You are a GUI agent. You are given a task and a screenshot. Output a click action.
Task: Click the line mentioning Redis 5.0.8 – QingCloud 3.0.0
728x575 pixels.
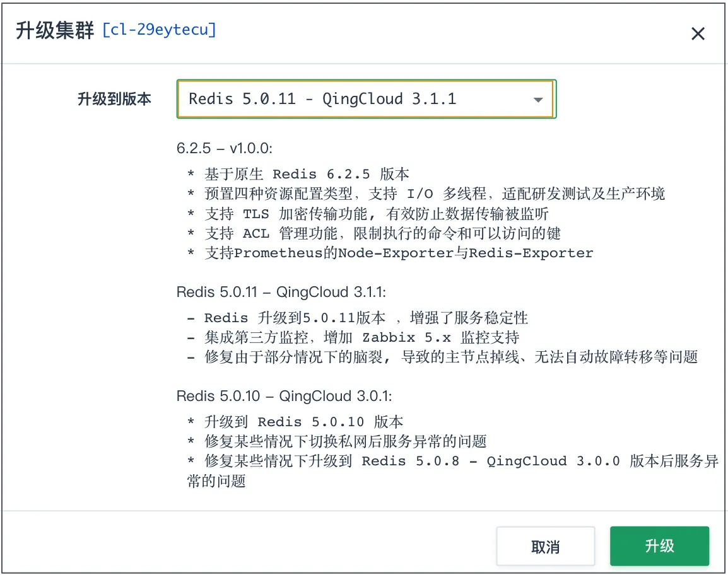coord(453,470)
